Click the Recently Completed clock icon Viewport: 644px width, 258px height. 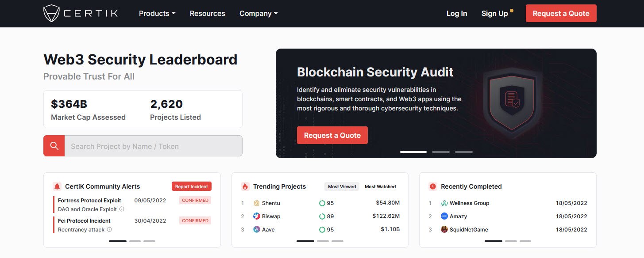[433, 186]
